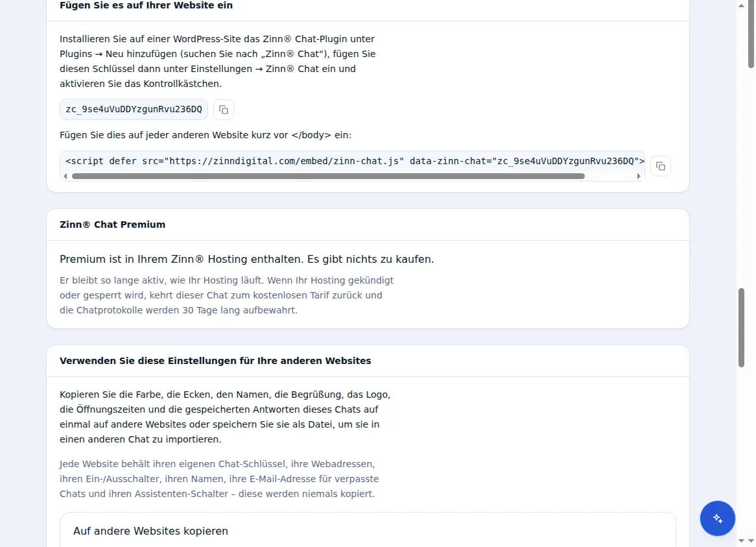Click the code box right scroll arrow
Viewport: 756px width, 547px height.
coord(639,176)
